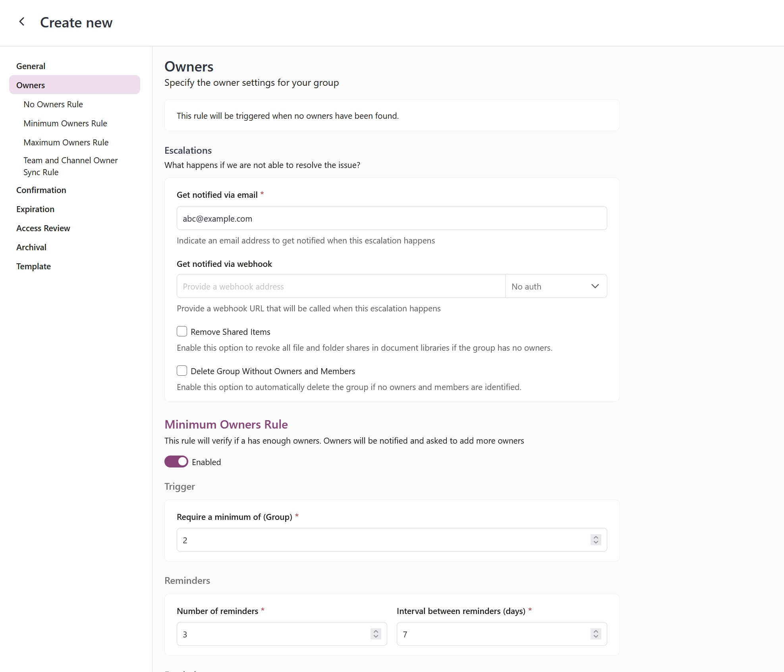Select the Owners sidebar item
Viewport: 784px width, 672px height.
[31, 85]
